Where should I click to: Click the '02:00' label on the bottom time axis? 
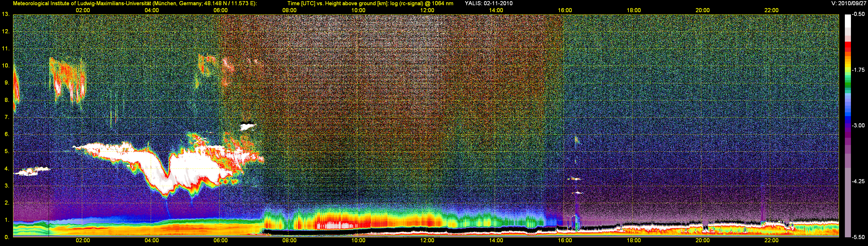point(82,241)
